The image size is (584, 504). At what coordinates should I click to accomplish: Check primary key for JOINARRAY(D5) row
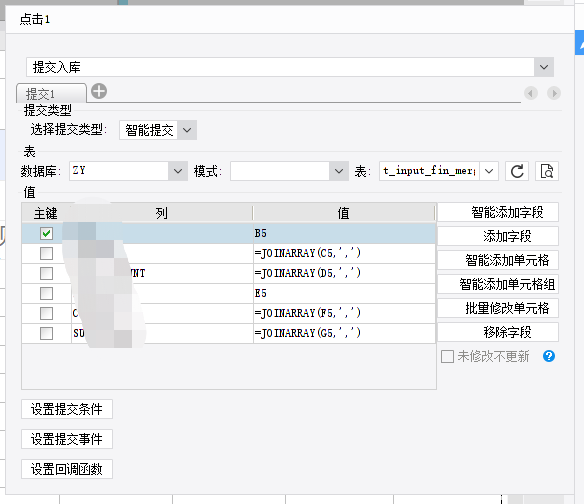point(46,273)
